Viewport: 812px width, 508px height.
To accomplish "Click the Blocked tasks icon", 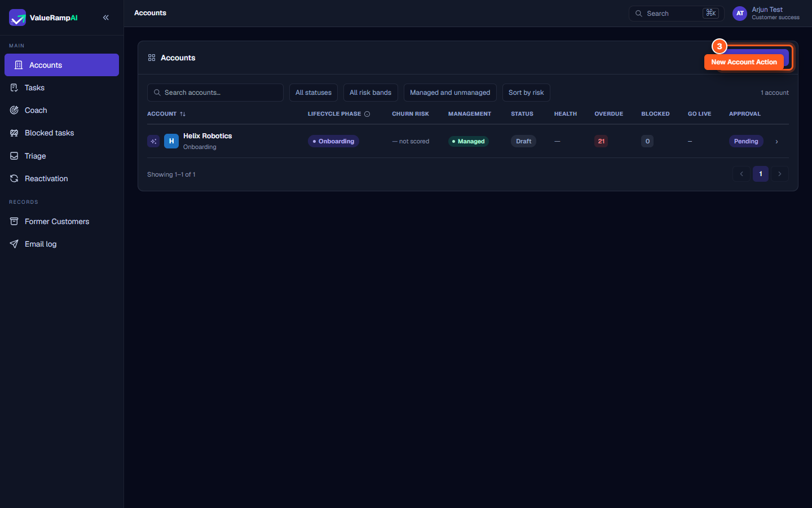I will [14, 133].
